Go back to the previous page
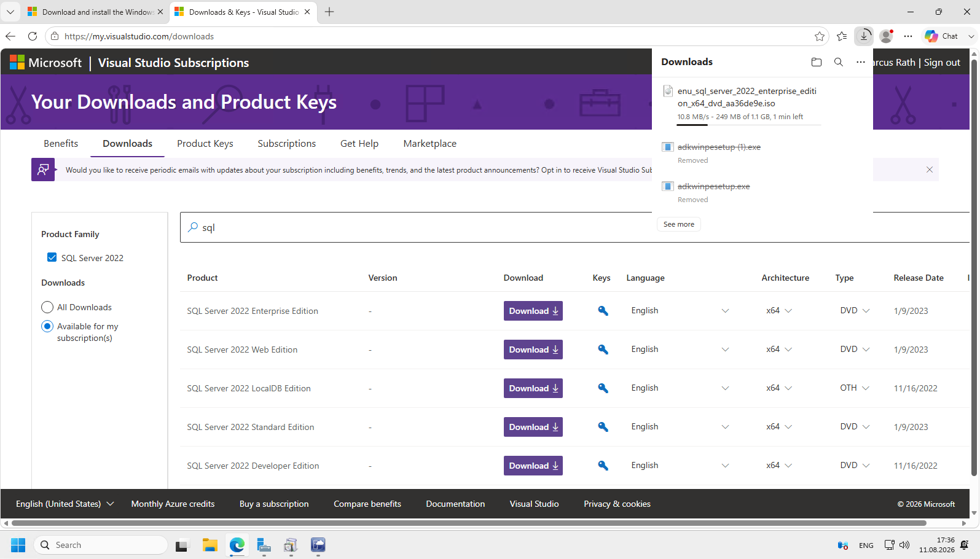980x559 pixels. [x=10, y=36]
